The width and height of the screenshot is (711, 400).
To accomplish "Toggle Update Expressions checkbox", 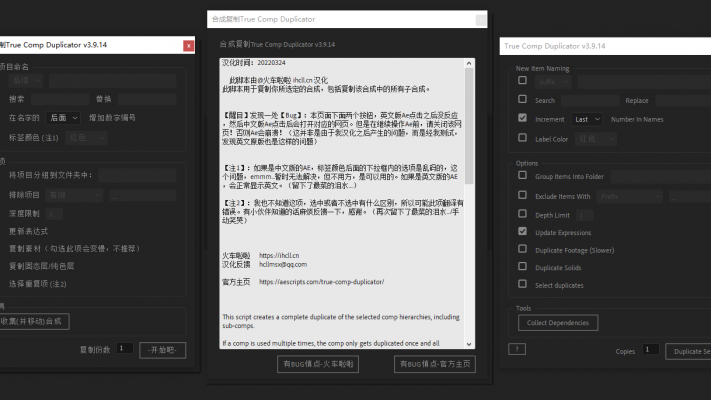I will click(522, 232).
